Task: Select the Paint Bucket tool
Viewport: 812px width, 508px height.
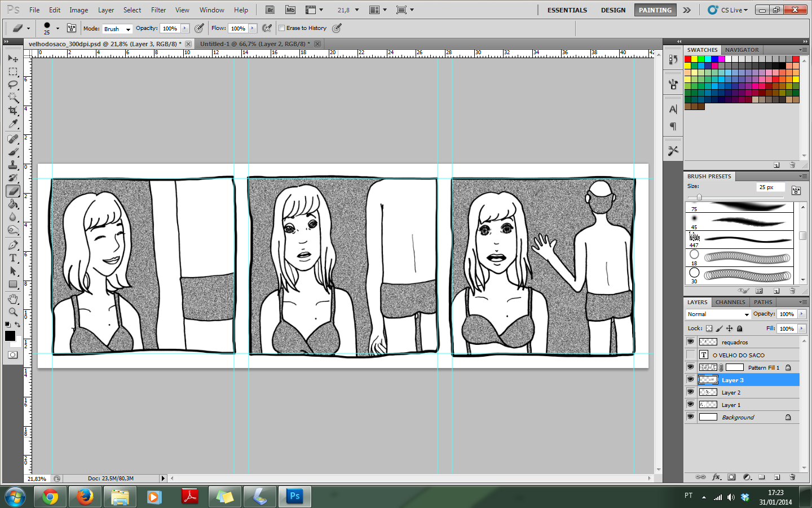Action: click(x=13, y=204)
